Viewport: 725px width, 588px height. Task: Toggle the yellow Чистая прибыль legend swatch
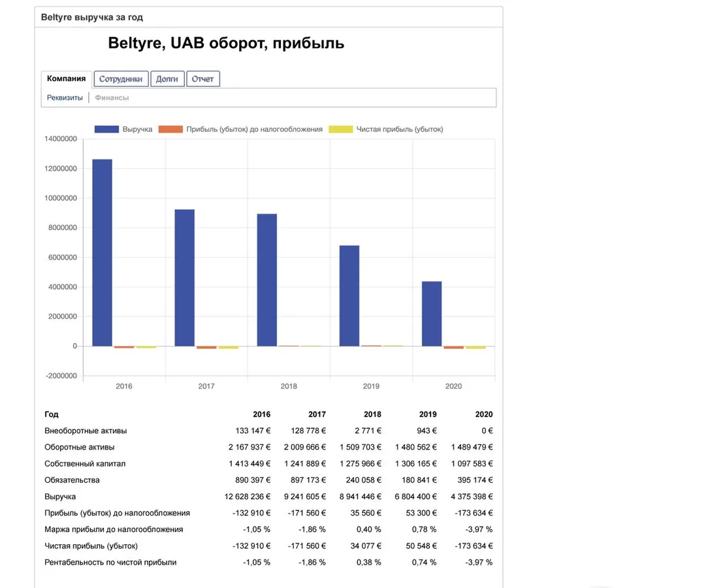coord(341,129)
